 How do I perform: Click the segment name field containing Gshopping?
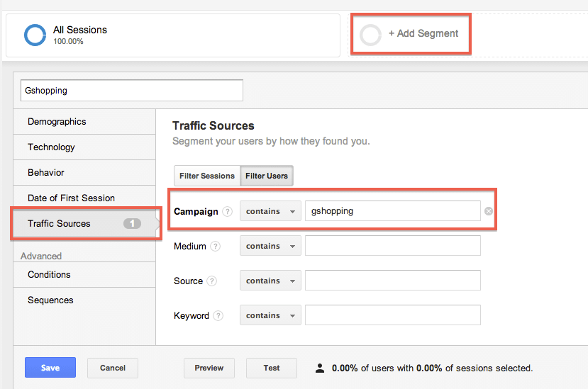(x=132, y=90)
